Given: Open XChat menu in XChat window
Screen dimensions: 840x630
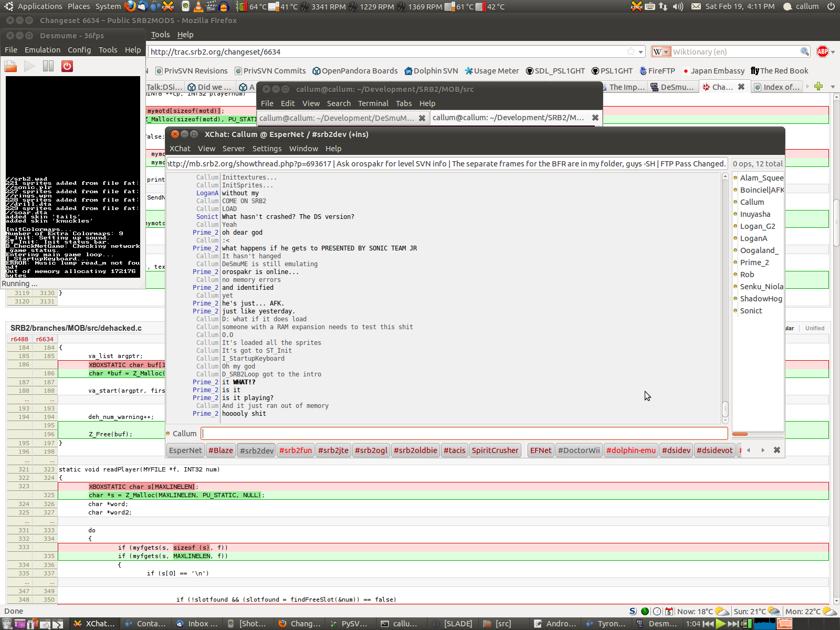Looking at the screenshot, I should [x=180, y=149].
